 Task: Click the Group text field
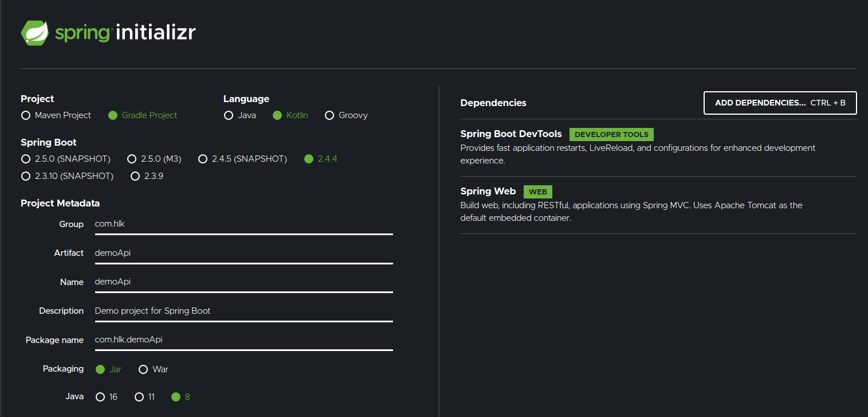pos(243,224)
